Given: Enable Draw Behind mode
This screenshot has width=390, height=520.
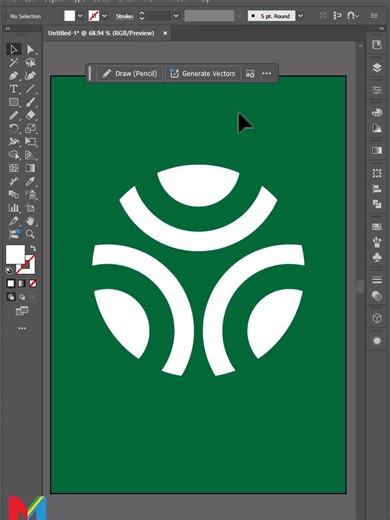Looking at the screenshot, I should 22,297.
